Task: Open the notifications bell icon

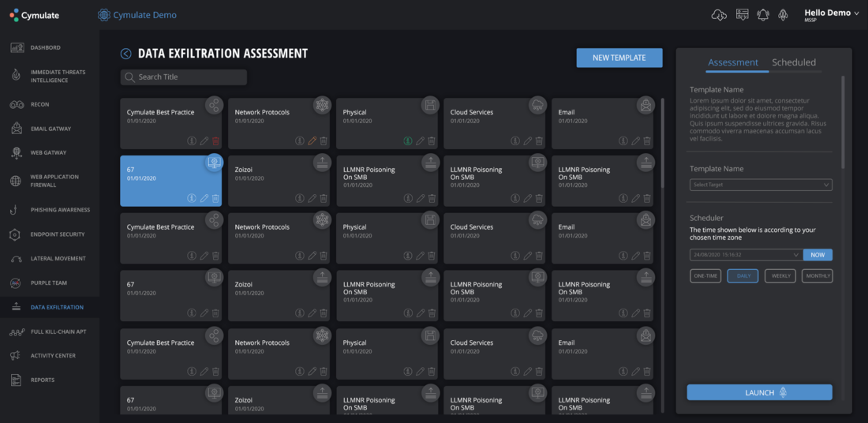Action: point(763,15)
